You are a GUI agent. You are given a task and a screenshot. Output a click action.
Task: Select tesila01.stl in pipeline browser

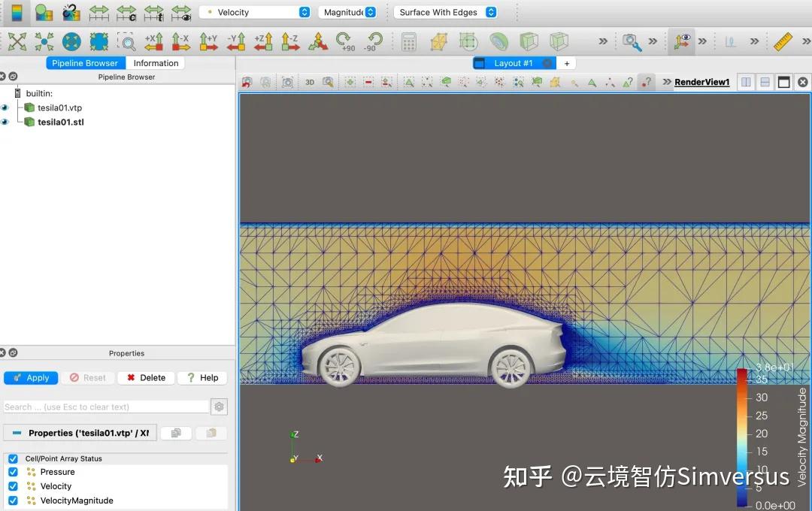point(61,122)
